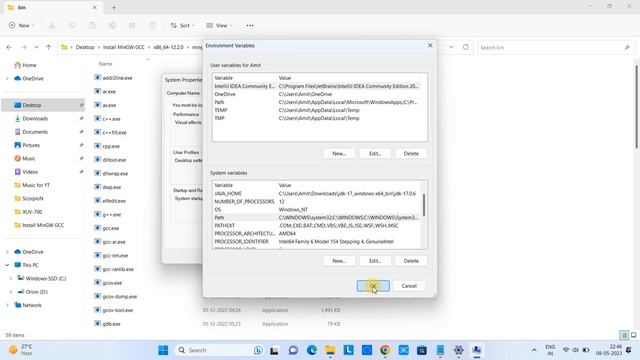This screenshot has width=640, height=360.
Task: Open recent locations chevron
Action: (x=36, y=47)
